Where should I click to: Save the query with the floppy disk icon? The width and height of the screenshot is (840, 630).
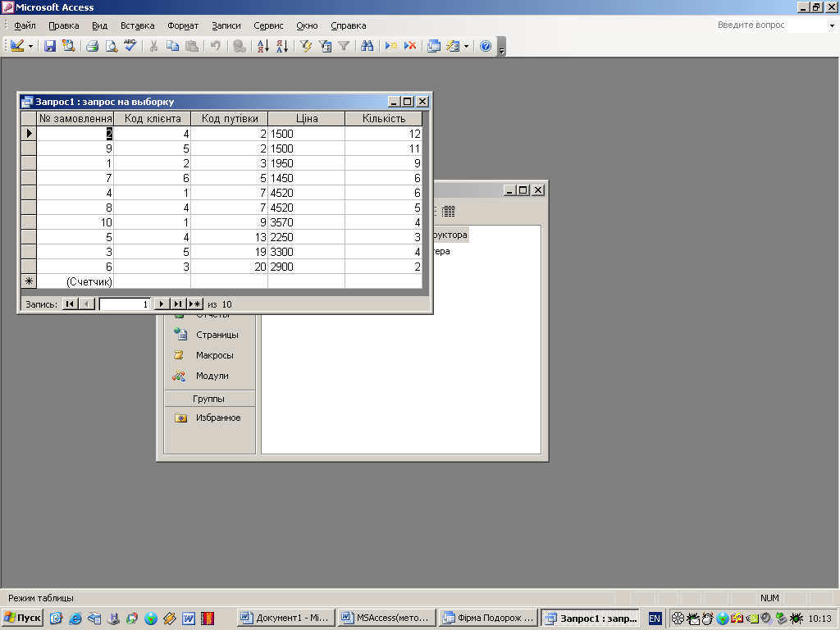click(50, 46)
